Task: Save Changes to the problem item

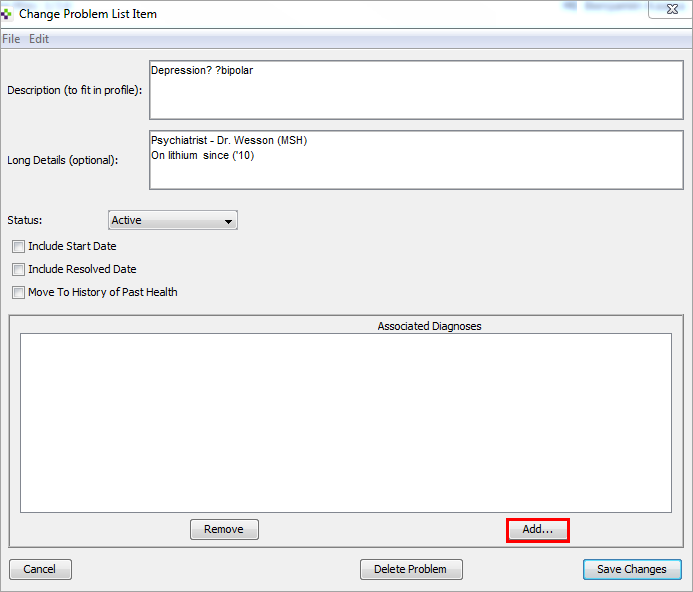Action: tap(631, 569)
